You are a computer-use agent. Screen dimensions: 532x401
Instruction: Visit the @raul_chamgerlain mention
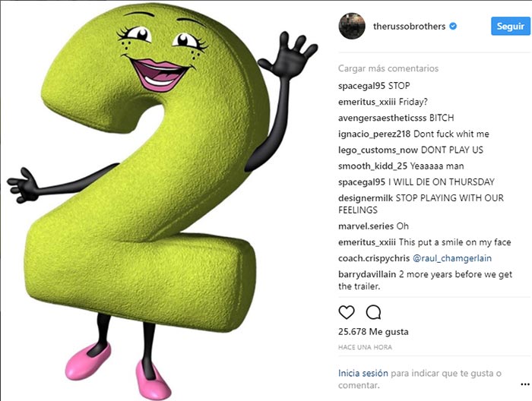[452, 258]
